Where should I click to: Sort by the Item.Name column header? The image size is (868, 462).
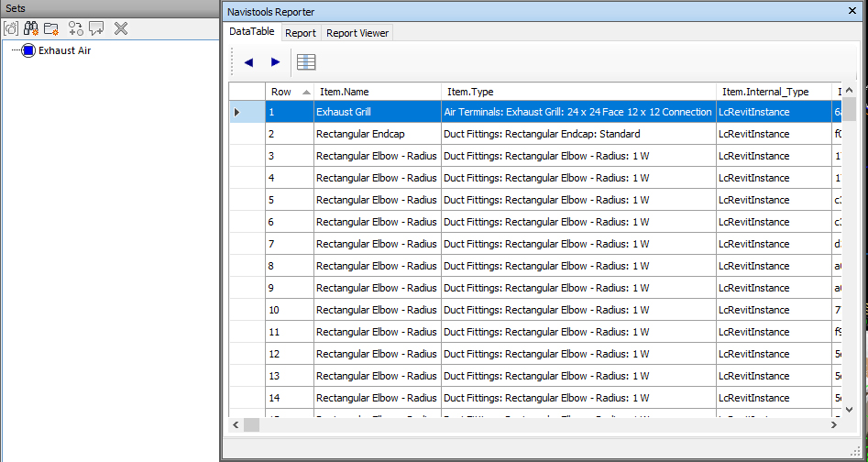point(378,92)
